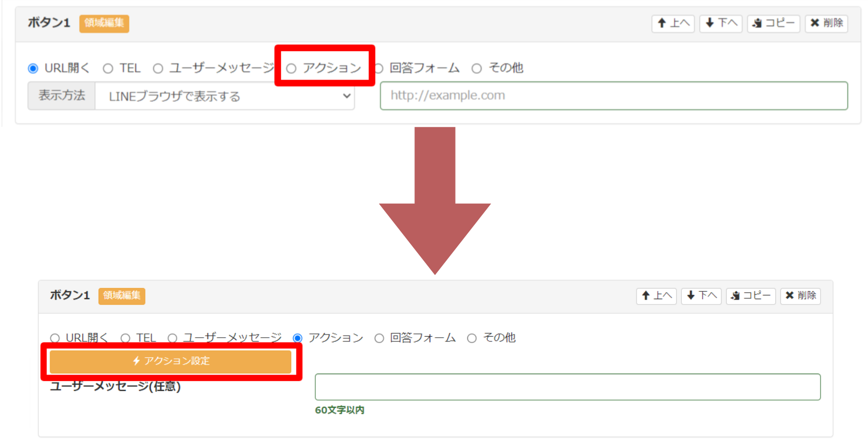Click the lower panel's 上へ move-up button
The height and width of the screenshot is (439, 868).
click(x=656, y=295)
